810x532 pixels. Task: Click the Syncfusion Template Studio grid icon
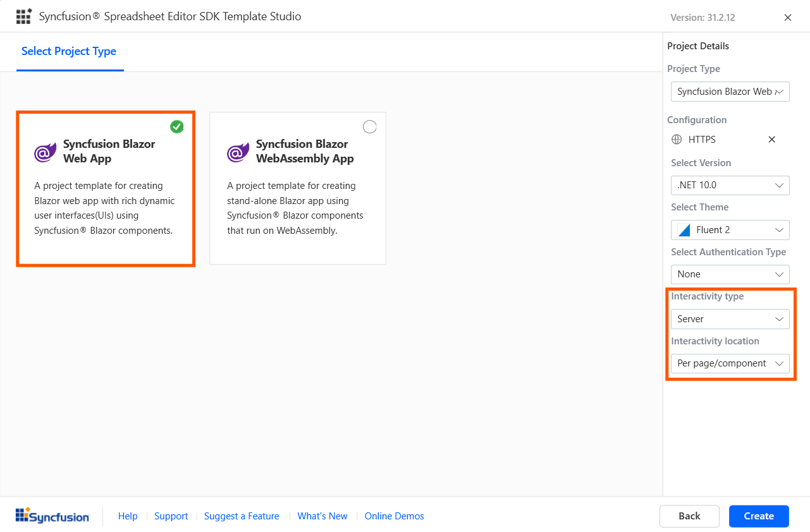23,16
